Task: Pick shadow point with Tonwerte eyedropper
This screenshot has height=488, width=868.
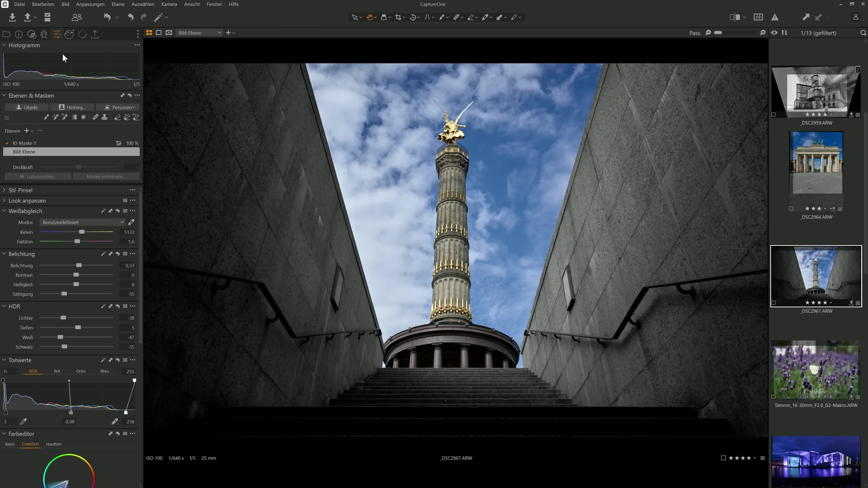Action: click(24, 421)
